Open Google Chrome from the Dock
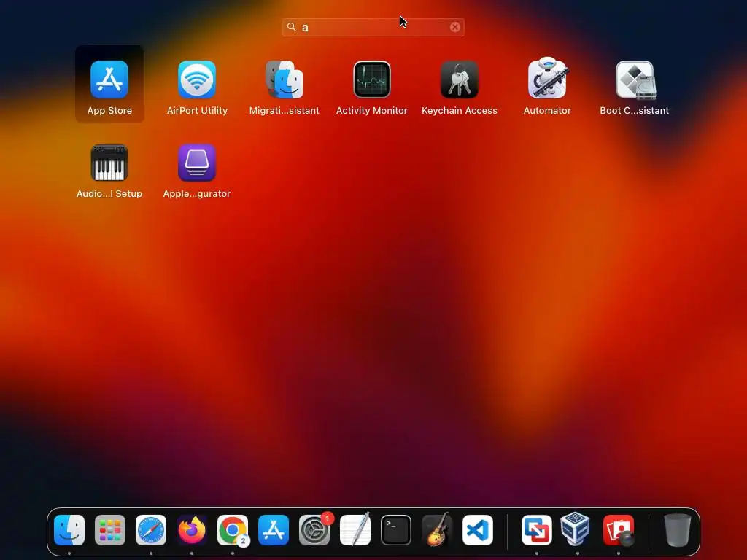 [233, 530]
